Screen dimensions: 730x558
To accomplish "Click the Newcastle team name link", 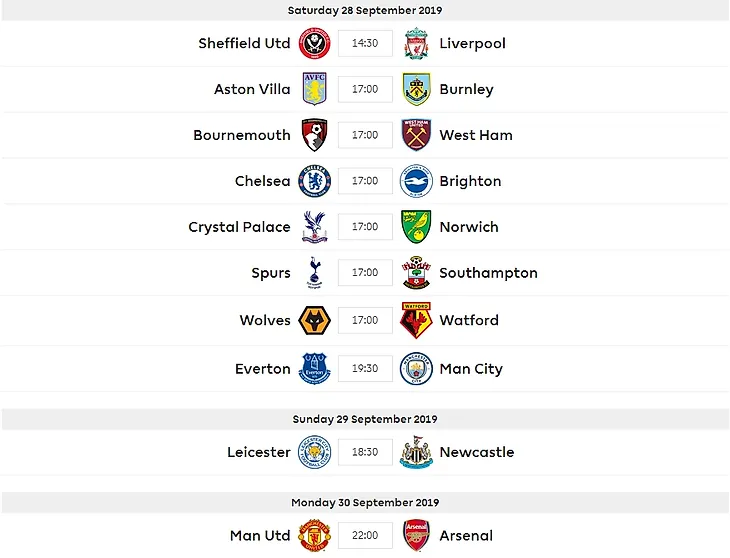I will (x=477, y=452).
